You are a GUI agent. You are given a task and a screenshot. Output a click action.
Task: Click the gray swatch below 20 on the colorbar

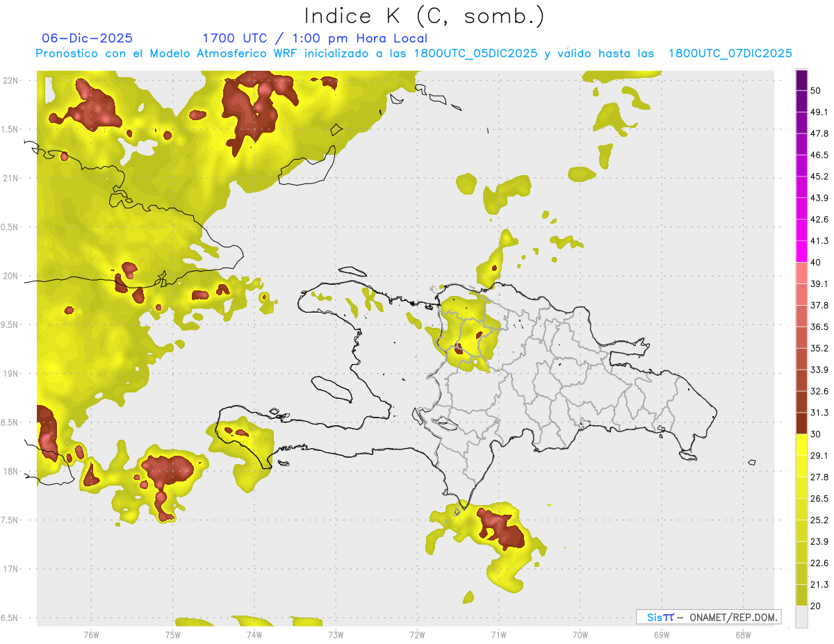801,617
